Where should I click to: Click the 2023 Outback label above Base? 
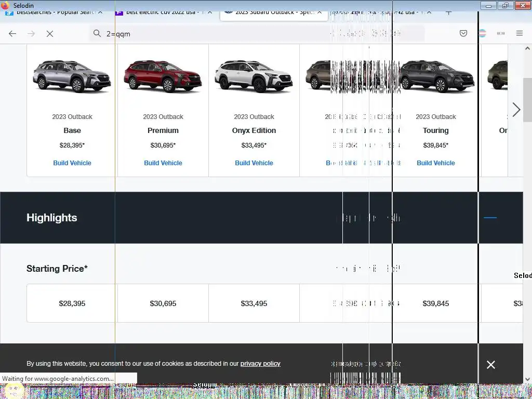[72, 117]
